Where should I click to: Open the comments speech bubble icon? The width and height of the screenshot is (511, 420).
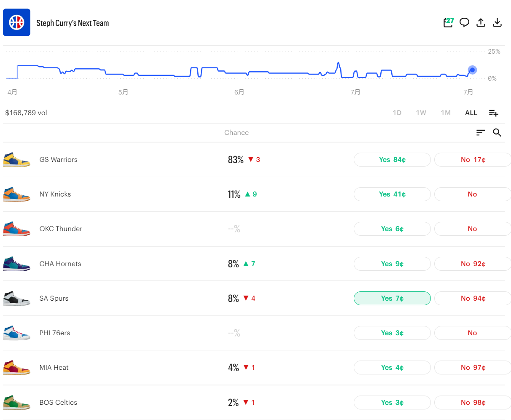(464, 23)
